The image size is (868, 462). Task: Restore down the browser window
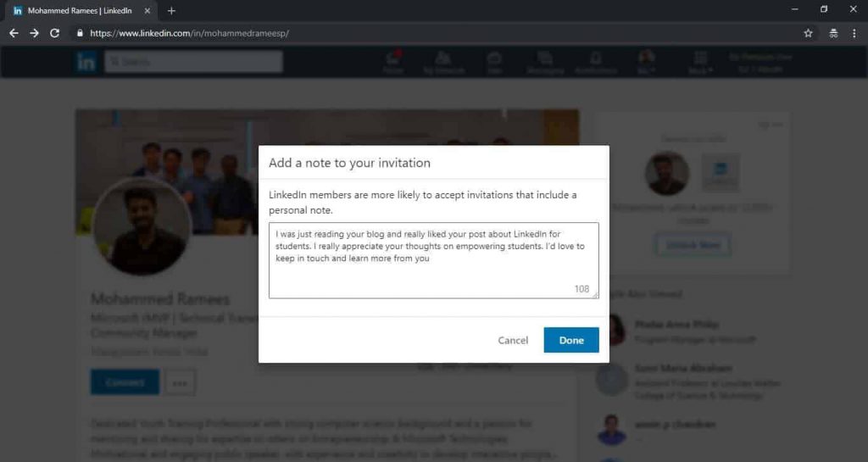[824, 9]
